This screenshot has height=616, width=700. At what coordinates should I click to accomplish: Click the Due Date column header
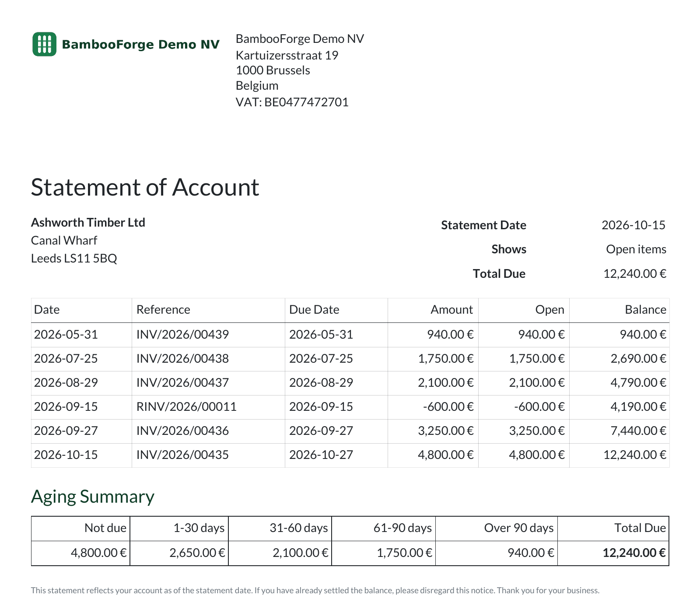314,309
